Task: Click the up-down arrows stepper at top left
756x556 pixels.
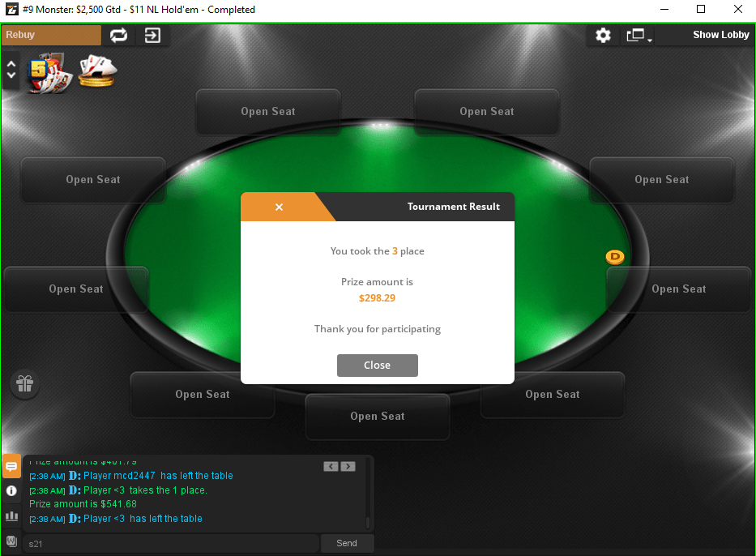Action: click(11, 70)
